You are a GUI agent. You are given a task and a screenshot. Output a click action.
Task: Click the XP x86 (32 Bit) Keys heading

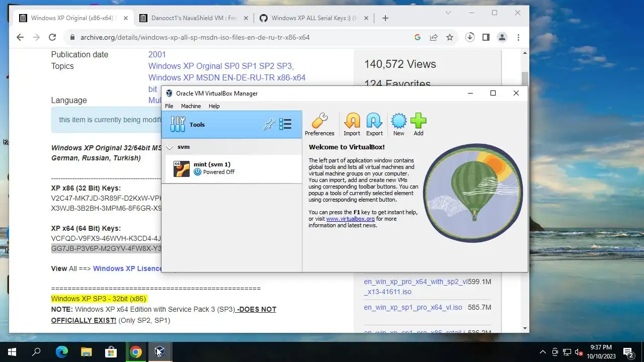coord(86,188)
